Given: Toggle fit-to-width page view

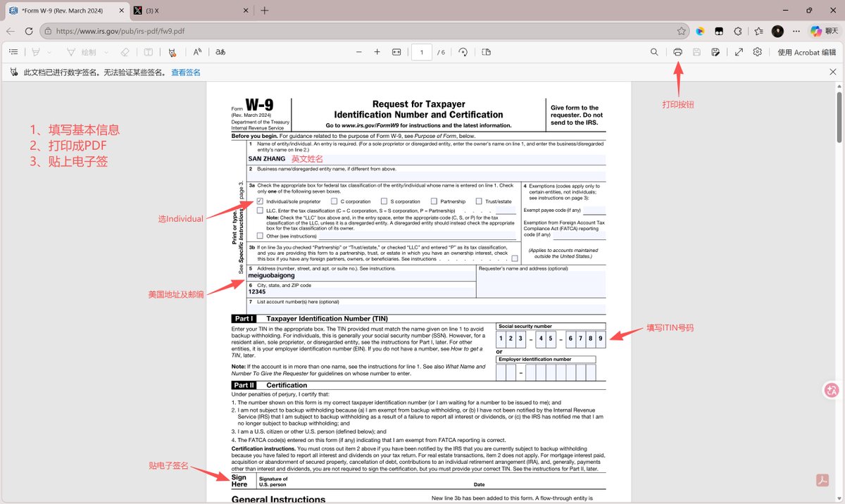Looking at the screenshot, I should click(396, 51).
